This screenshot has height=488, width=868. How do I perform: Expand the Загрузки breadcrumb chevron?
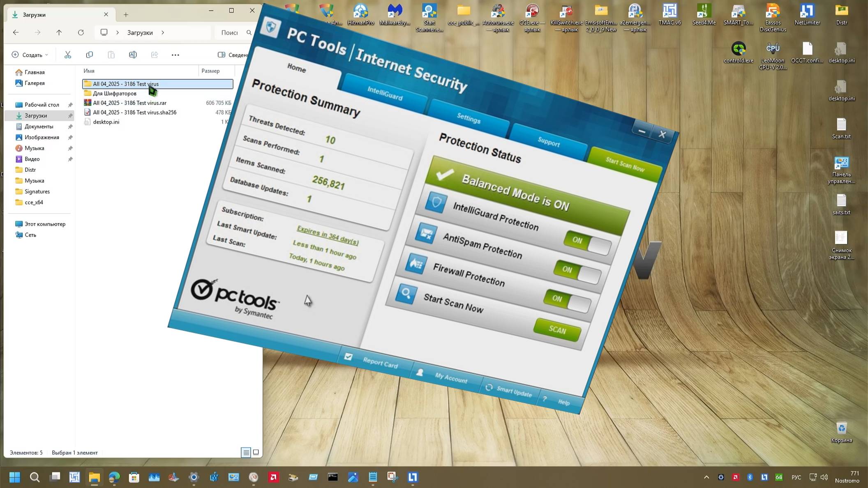tap(163, 32)
